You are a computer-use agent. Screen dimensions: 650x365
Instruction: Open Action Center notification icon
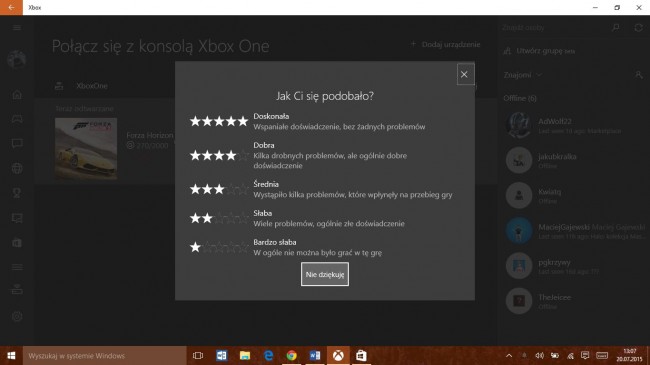(585, 355)
